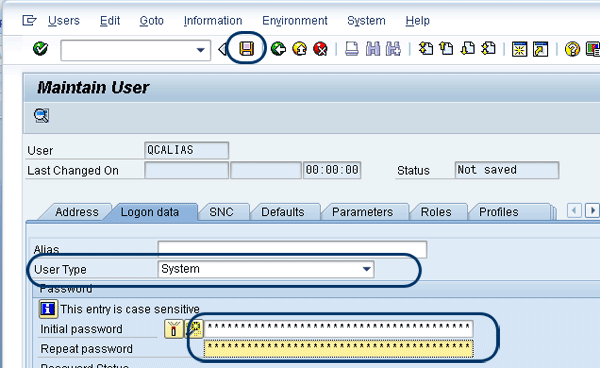Click the deactivate password icon

tap(174, 329)
